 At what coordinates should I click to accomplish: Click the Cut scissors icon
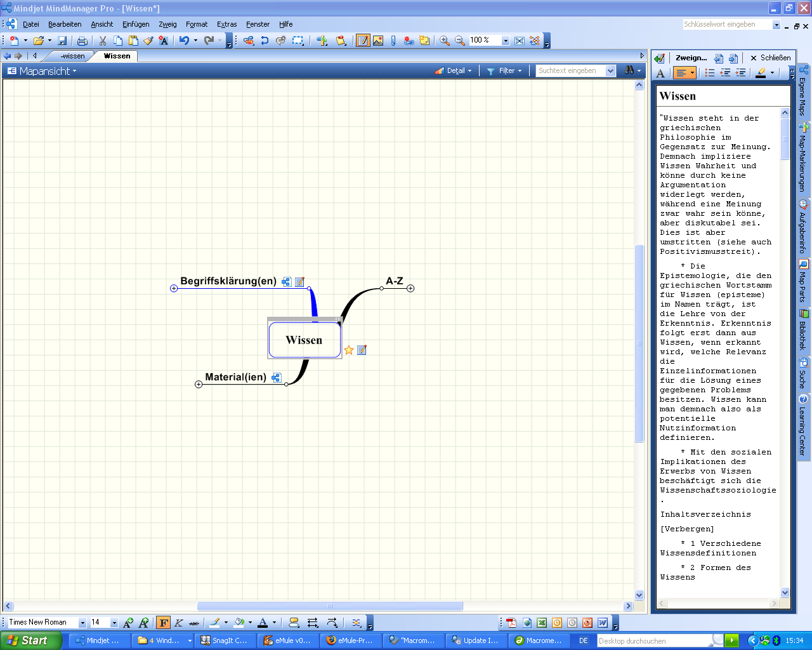click(x=102, y=41)
